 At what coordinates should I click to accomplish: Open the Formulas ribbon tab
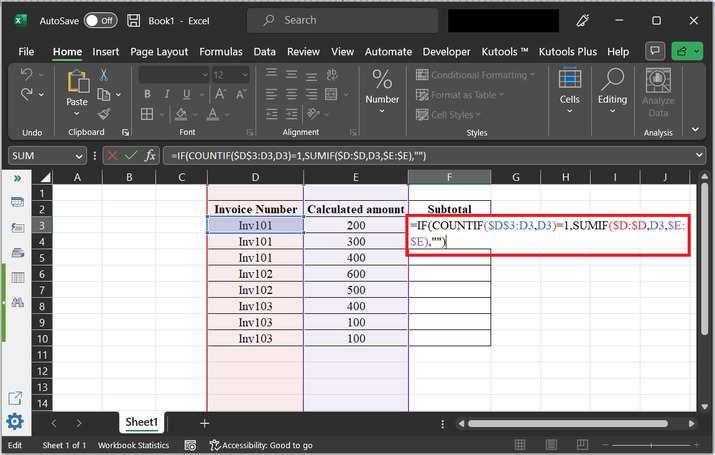[x=220, y=51]
